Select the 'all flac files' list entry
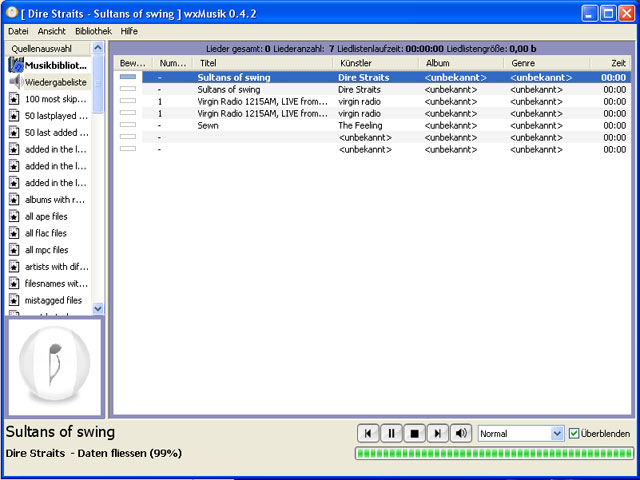 tap(46, 233)
